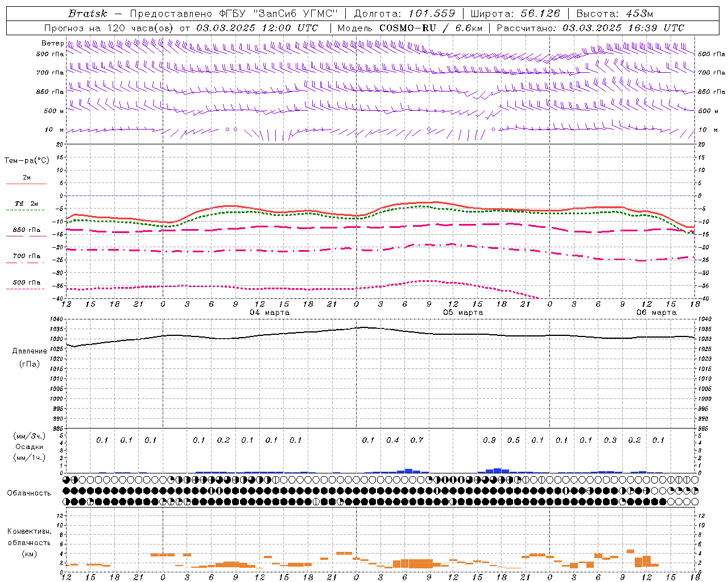
Task: Click left "700 гПа" wind level label
Action: tap(50, 73)
